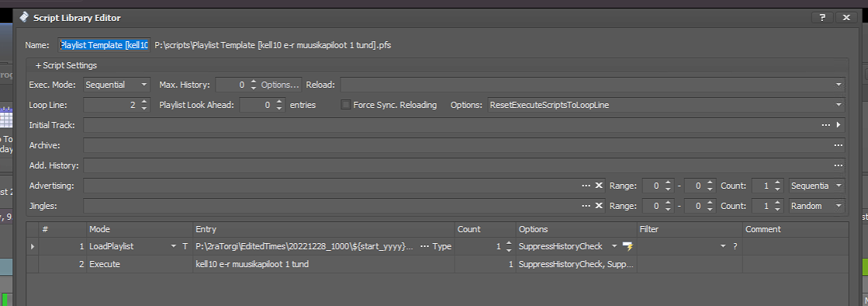The image size is (868, 306).
Task: Select the Execute row 2 in the table
Action: coord(437,264)
